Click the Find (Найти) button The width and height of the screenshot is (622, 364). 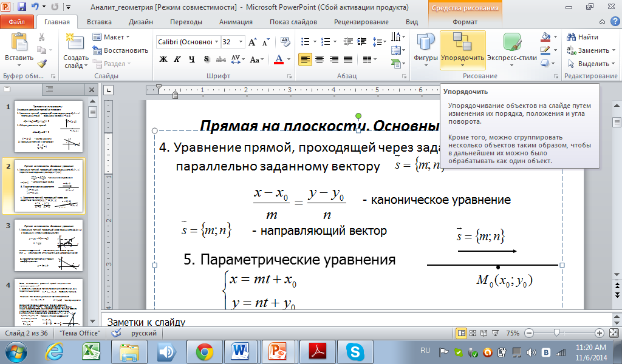(x=582, y=37)
